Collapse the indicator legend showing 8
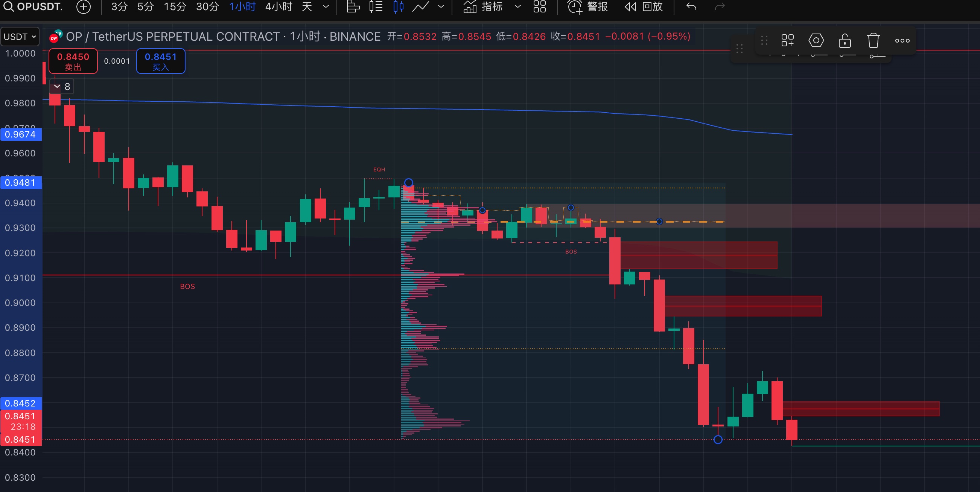980x492 pixels. click(x=58, y=86)
